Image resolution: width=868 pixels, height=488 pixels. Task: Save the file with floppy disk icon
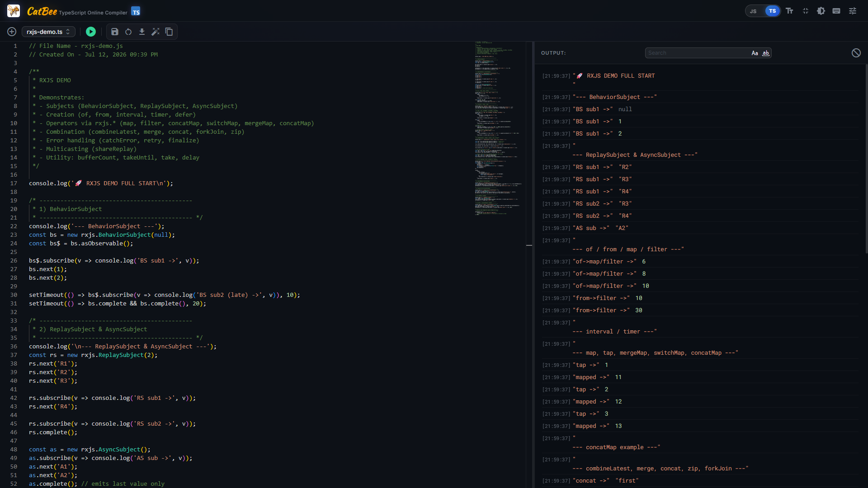pos(115,32)
